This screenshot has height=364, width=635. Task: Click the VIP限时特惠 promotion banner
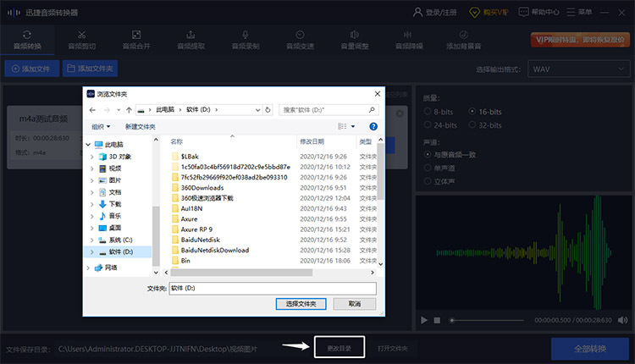[580, 40]
